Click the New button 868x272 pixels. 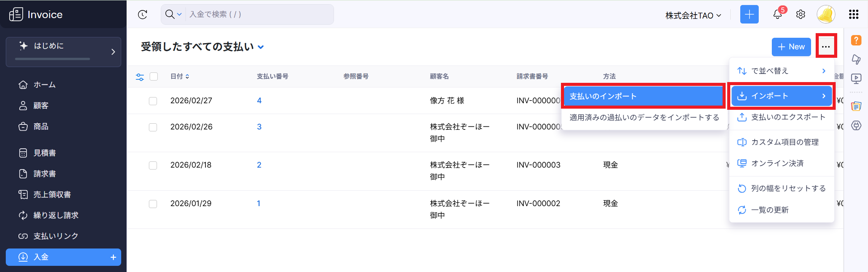[x=791, y=47]
